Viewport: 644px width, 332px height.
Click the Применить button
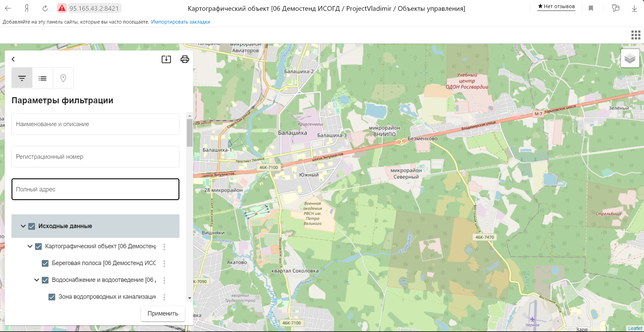pos(163,313)
